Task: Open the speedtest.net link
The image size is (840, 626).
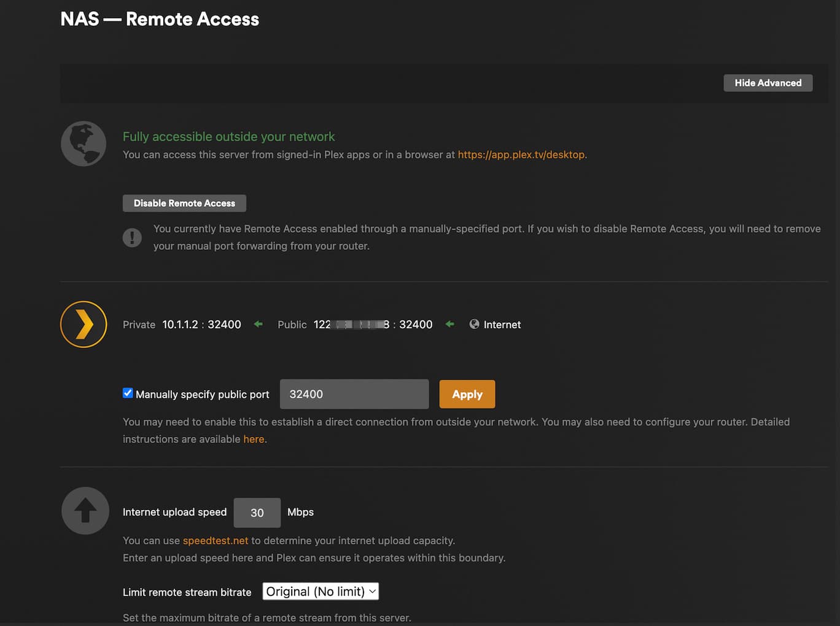Action: pyautogui.click(x=216, y=541)
